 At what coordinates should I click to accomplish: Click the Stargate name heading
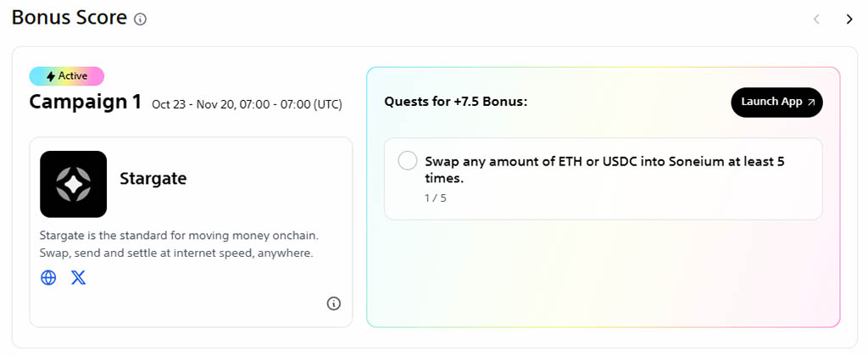pyautogui.click(x=153, y=178)
